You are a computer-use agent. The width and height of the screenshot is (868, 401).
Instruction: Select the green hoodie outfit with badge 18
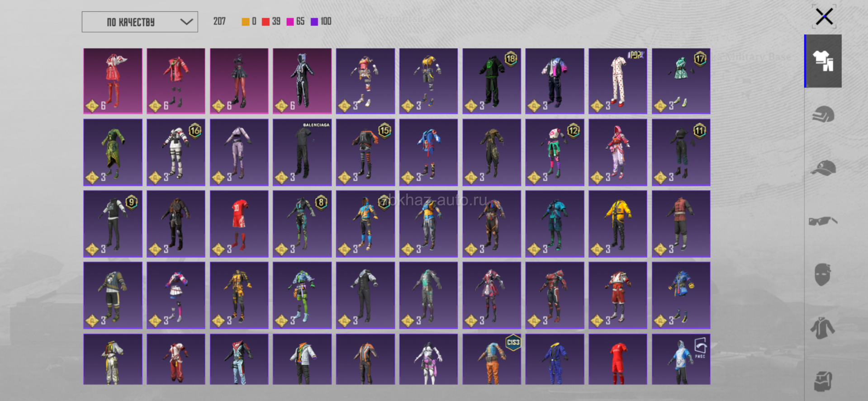491,81
